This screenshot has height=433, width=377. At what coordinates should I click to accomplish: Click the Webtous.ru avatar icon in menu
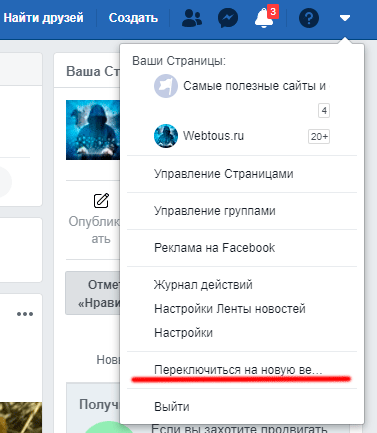click(x=166, y=136)
